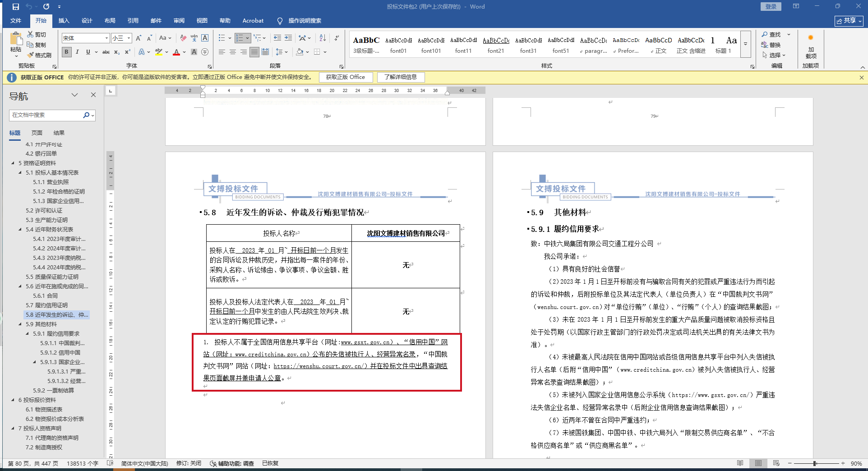Open the line spacing dropdown
868x471 pixels.
click(x=282, y=52)
